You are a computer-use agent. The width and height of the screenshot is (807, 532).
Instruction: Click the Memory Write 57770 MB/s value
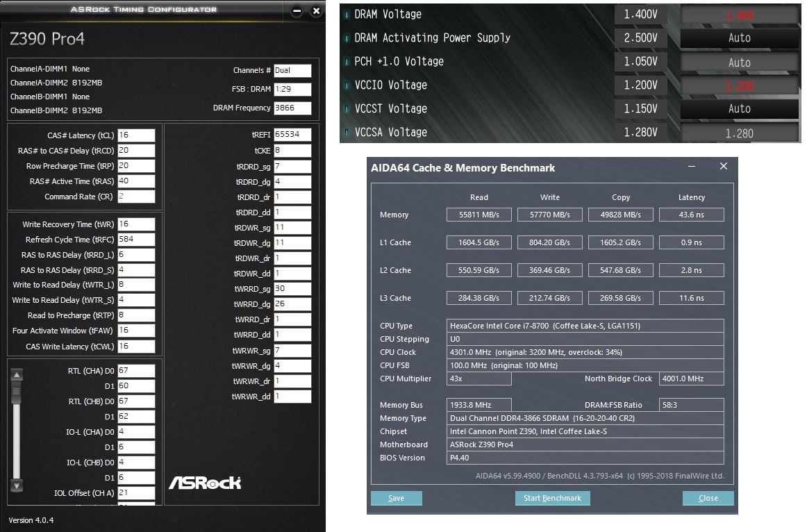tap(549, 215)
